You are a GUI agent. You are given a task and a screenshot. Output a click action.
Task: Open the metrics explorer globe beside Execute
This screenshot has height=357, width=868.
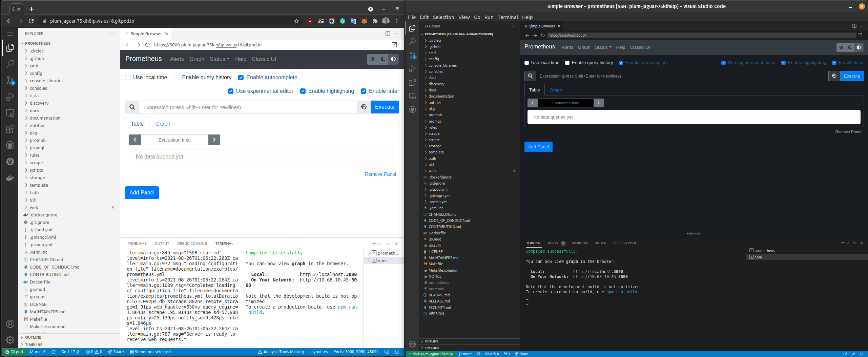[364, 107]
